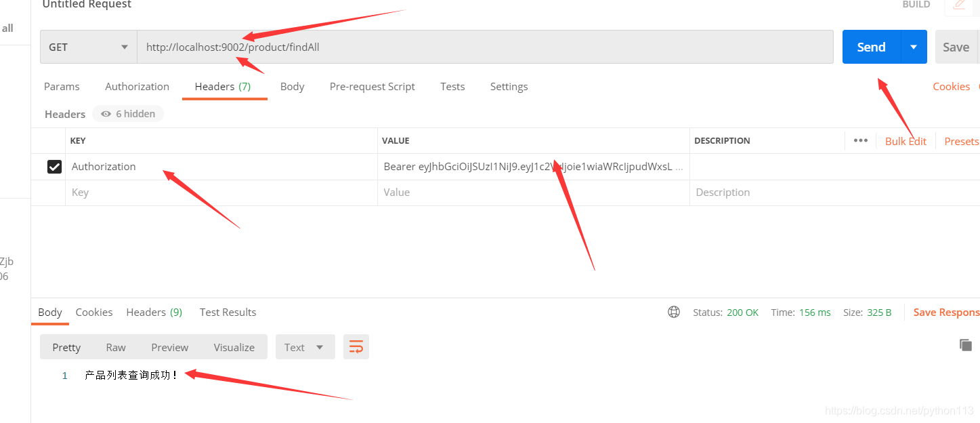Click the empty Value placeholder field
980x423 pixels.
(x=534, y=193)
